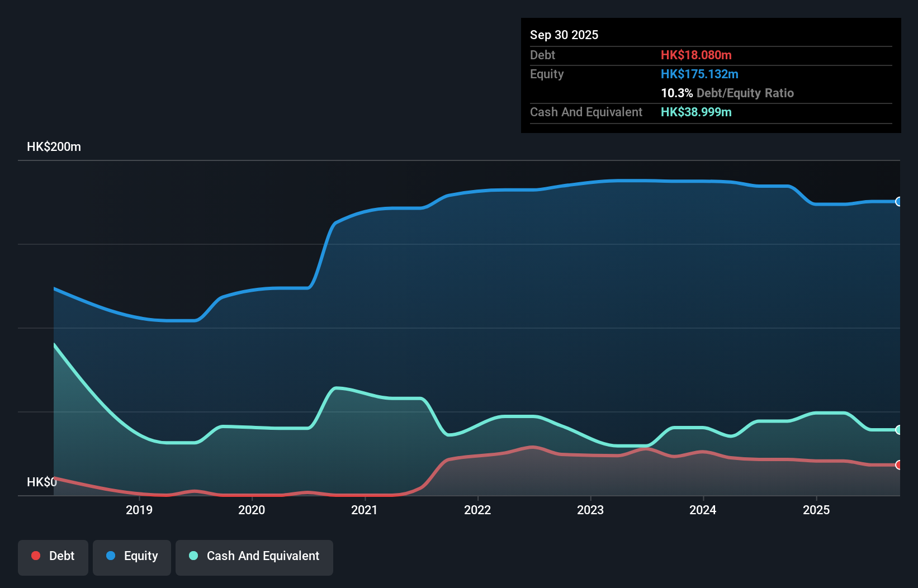918x588 pixels.
Task: Click the Sep 30 2025 tooltip date
Action: [564, 35]
